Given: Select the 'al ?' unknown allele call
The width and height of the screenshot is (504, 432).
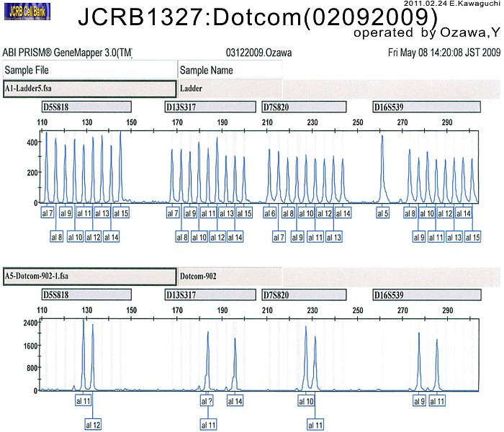Looking at the screenshot, I should pyautogui.click(x=207, y=401).
